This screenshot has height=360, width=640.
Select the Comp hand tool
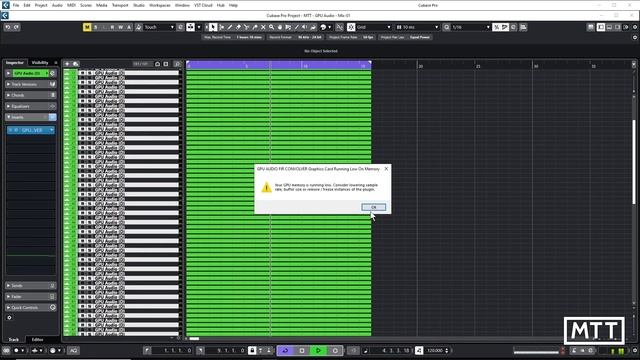[280, 27]
